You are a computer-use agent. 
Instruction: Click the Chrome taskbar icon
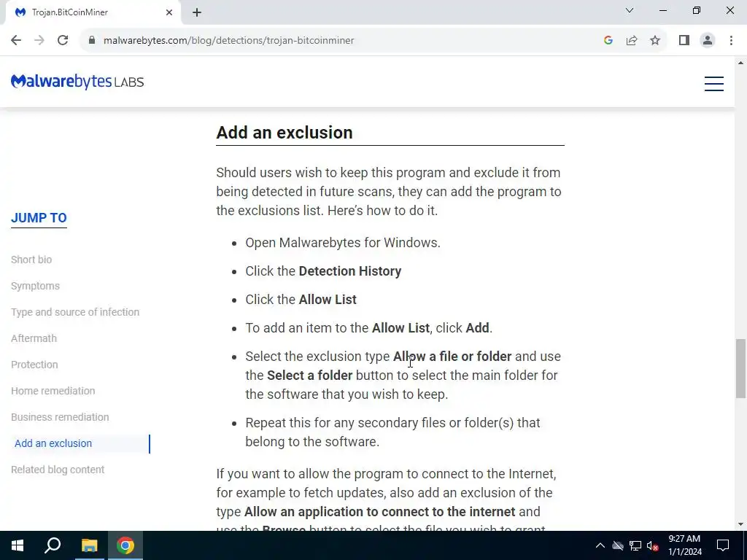pos(125,545)
